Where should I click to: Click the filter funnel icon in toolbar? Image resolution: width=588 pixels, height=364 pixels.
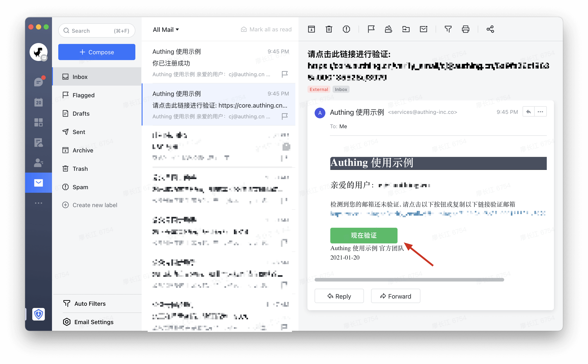448,29
